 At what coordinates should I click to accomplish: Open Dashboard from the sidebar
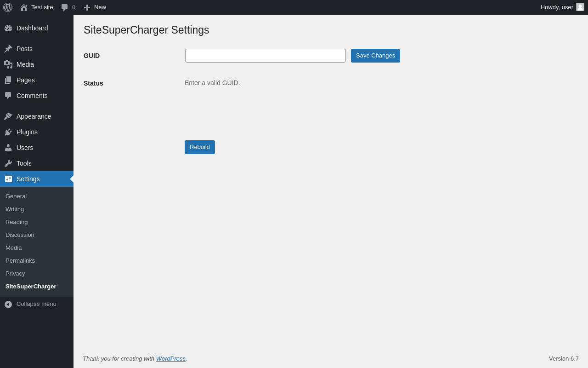point(37,28)
